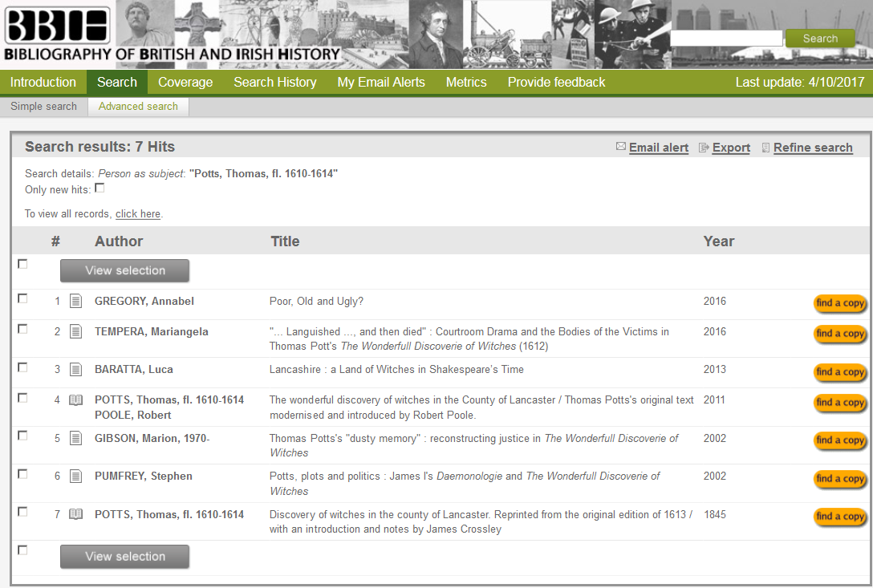Enable the Only new hits checkbox

click(x=99, y=189)
